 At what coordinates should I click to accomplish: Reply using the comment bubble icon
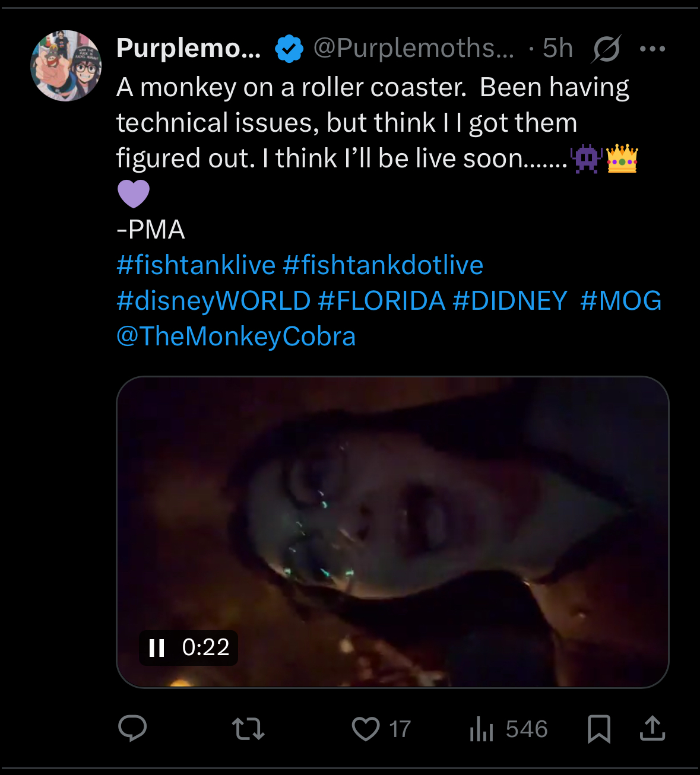132,728
